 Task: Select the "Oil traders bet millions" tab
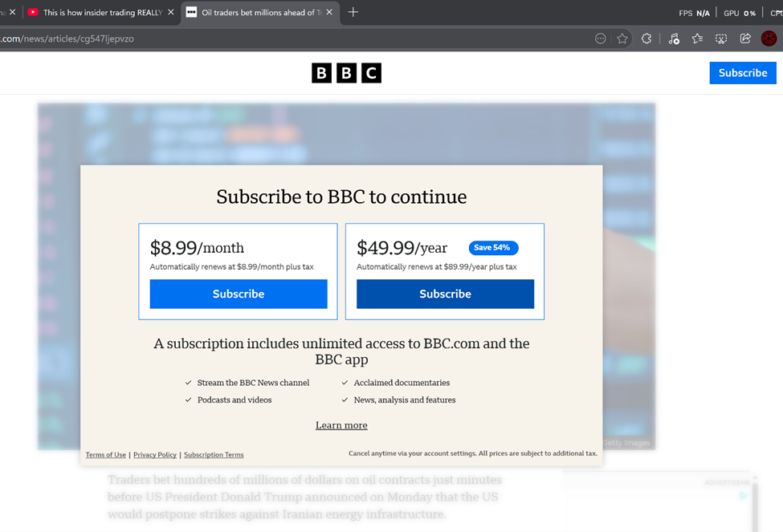257,12
